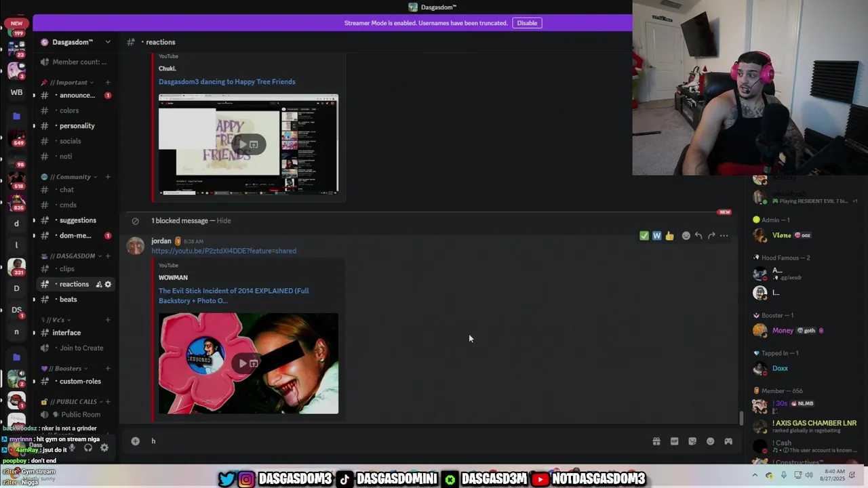This screenshot has width=868, height=488.
Task: Open the server with the 331 badge
Action: (x=16, y=267)
